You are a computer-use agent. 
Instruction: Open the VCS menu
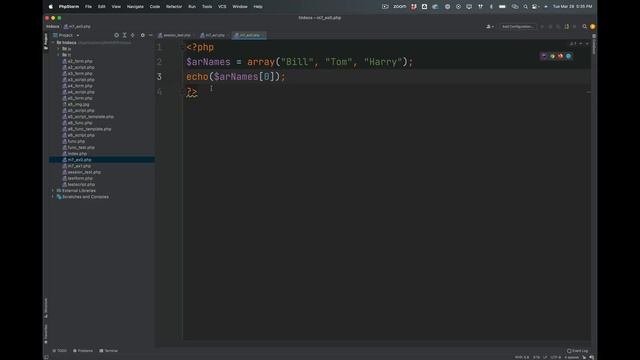pyautogui.click(x=222, y=7)
